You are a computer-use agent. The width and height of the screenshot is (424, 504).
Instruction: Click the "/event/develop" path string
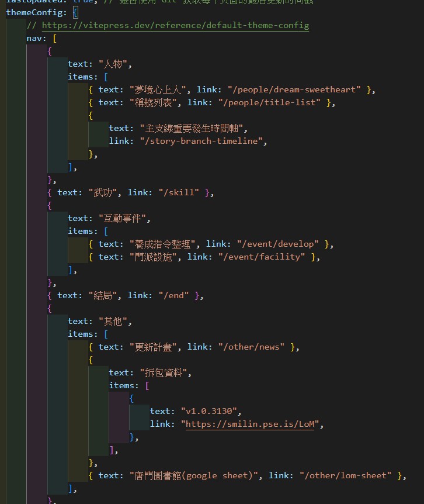(277, 244)
